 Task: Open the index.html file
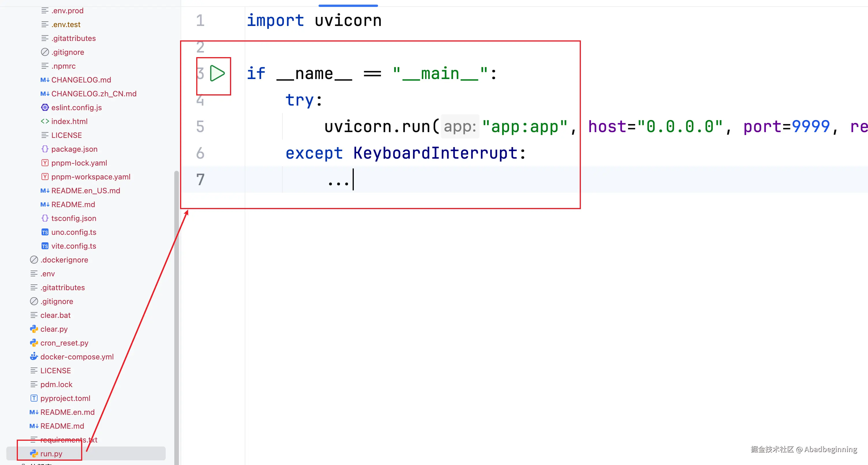pos(69,121)
